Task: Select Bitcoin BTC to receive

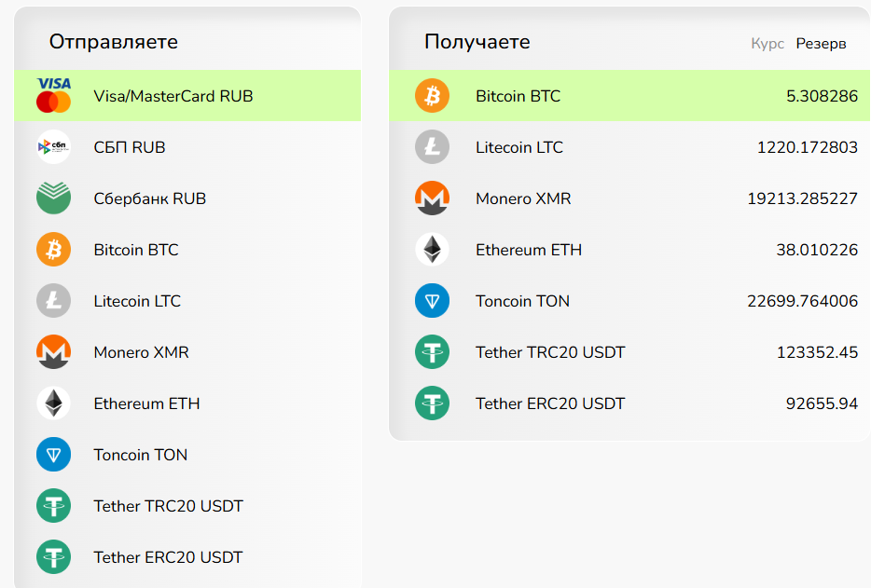Action: 518,96
